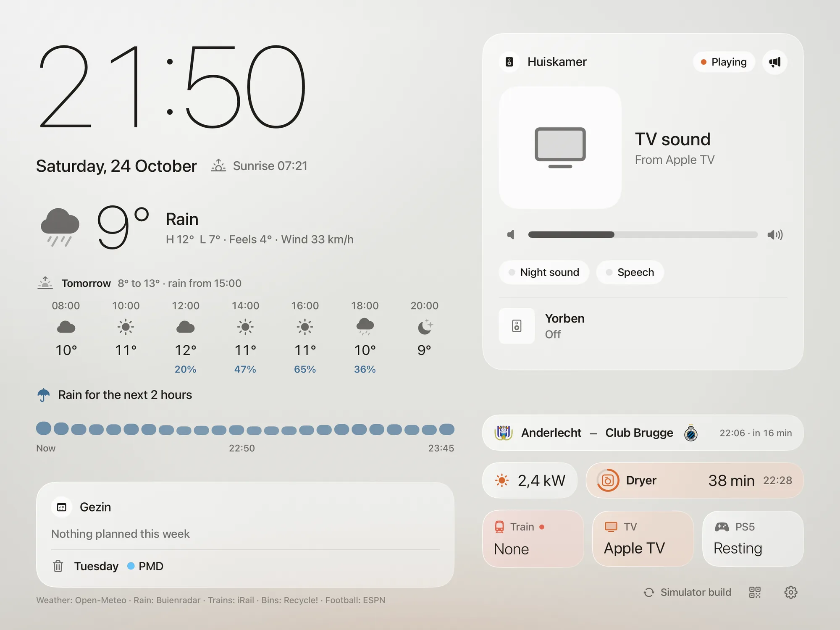Click the Yorben speaker icon
840x630 pixels.
[517, 326]
